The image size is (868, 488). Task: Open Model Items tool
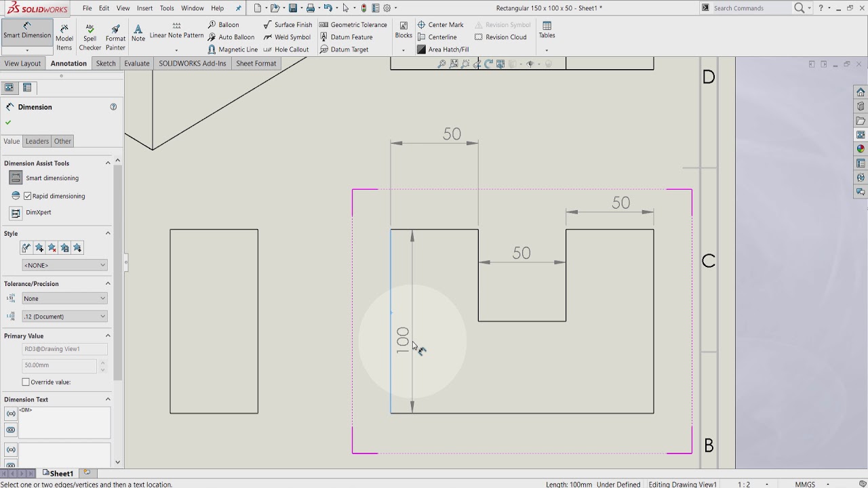tap(64, 37)
